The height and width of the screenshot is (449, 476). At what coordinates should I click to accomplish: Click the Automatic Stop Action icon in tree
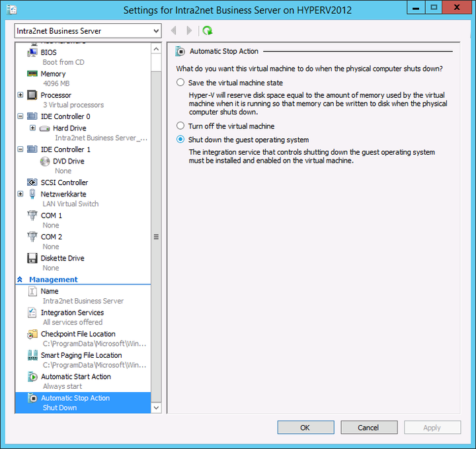coord(32,398)
